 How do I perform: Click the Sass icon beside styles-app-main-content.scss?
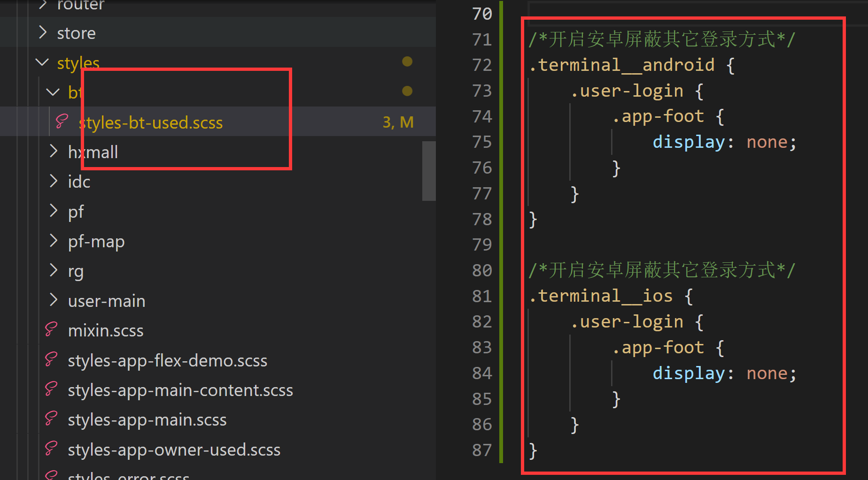click(x=51, y=389)
